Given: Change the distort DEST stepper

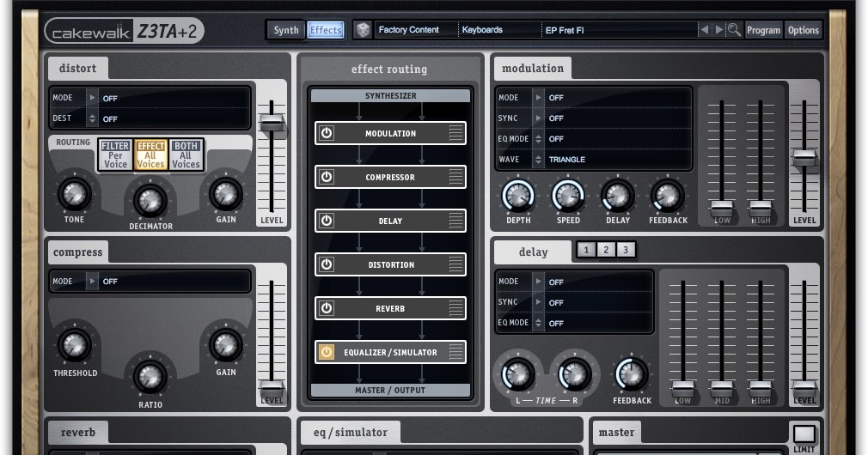Looking at the screenshot, I should tap(93, 118).
